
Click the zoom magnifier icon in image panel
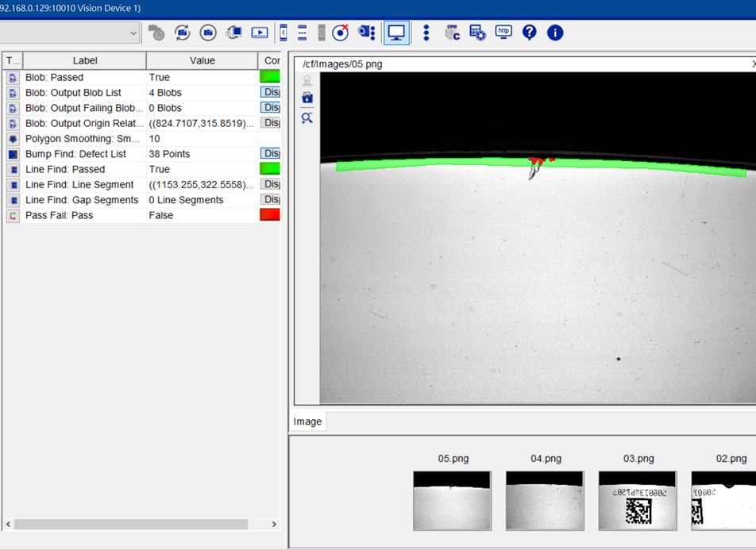307,117
